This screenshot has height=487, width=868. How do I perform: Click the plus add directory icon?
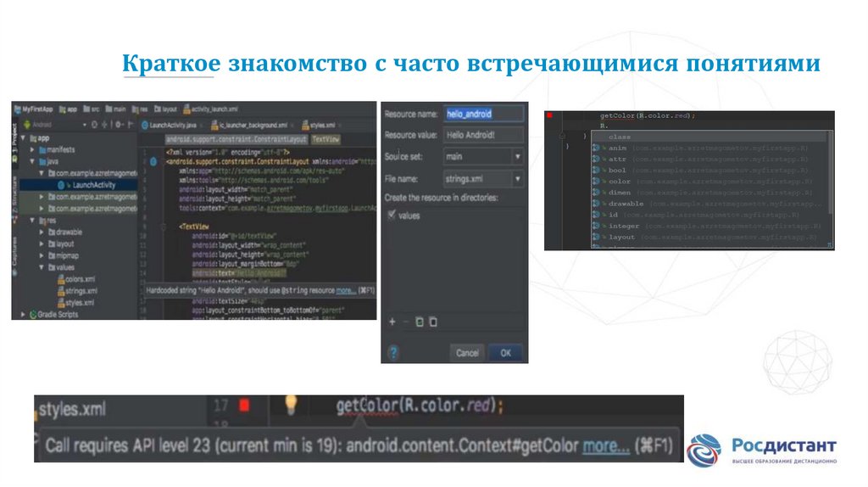(x=392, y=322)
